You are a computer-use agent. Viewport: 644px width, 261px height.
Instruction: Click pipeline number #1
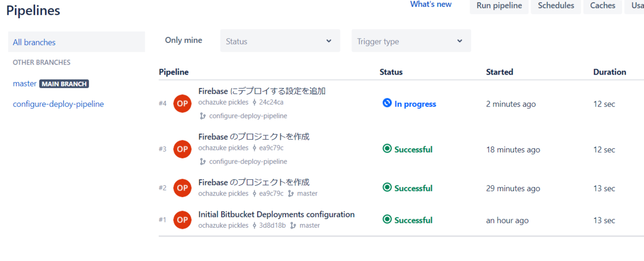pos(163,220)
